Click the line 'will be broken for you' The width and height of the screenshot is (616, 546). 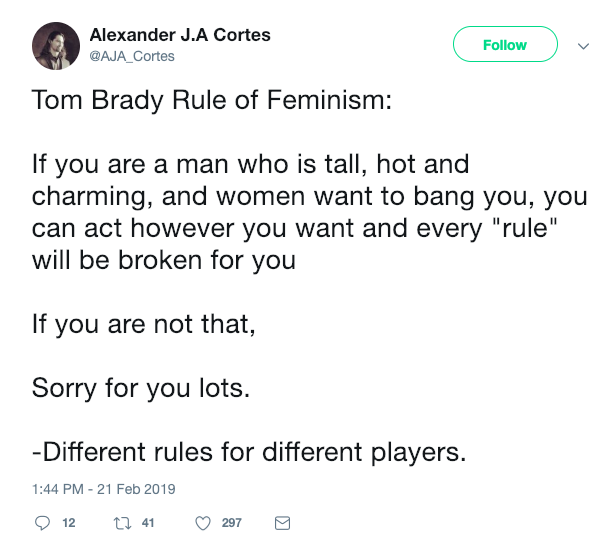[163, 261]
